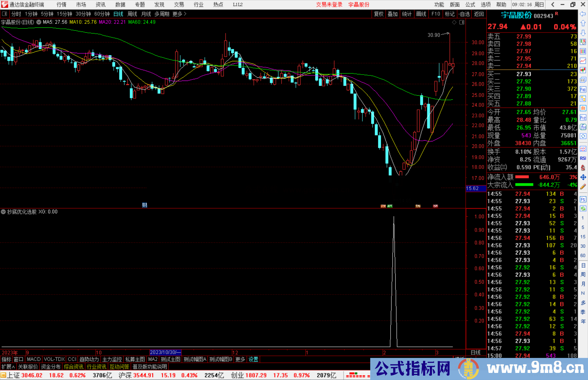
Task: Switch to the 周线 period tab
Action: [x=132, y=14]
